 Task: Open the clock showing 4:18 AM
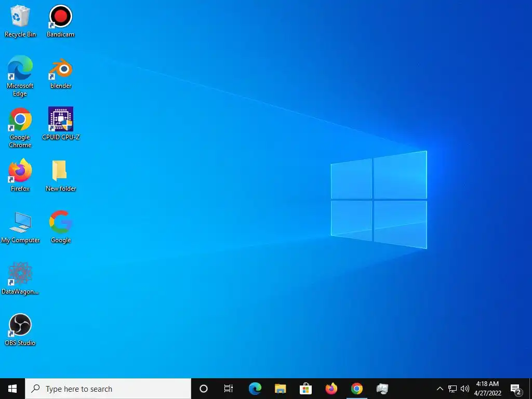coord(487,389)
